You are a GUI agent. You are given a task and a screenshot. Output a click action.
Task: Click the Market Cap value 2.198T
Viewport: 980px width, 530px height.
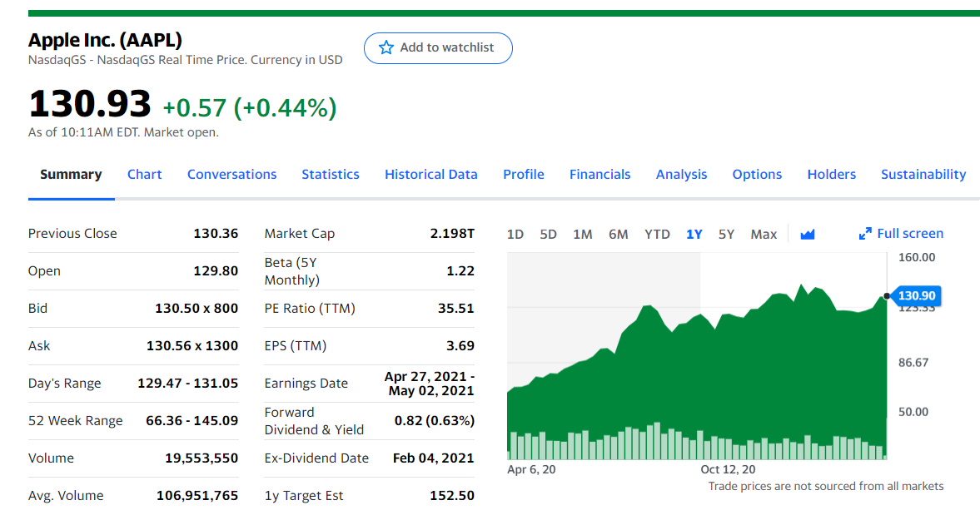point(452,234)
